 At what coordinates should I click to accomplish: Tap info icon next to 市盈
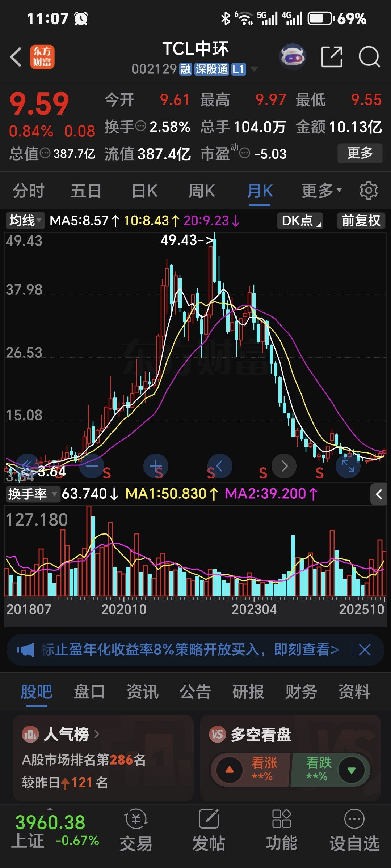[245, 153]
